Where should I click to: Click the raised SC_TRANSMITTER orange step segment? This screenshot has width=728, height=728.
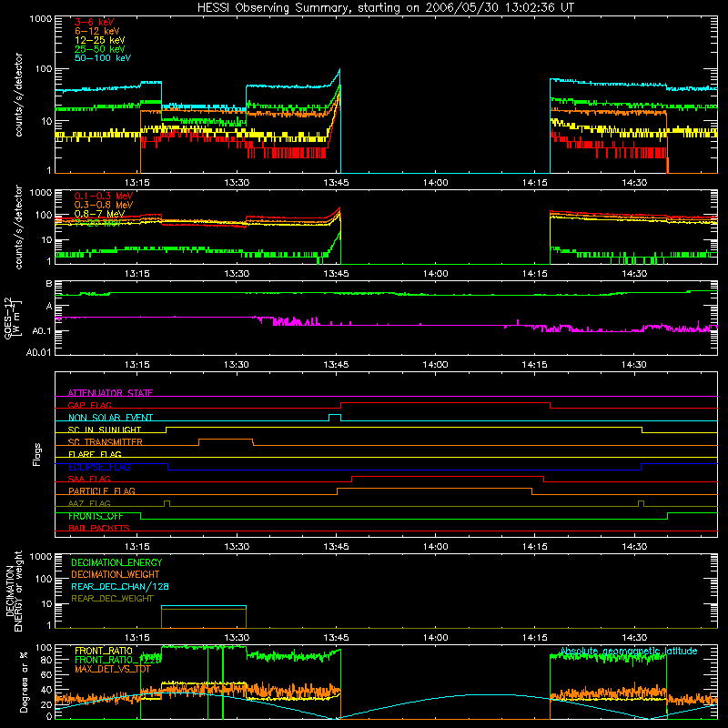click(x=226, y=440)
